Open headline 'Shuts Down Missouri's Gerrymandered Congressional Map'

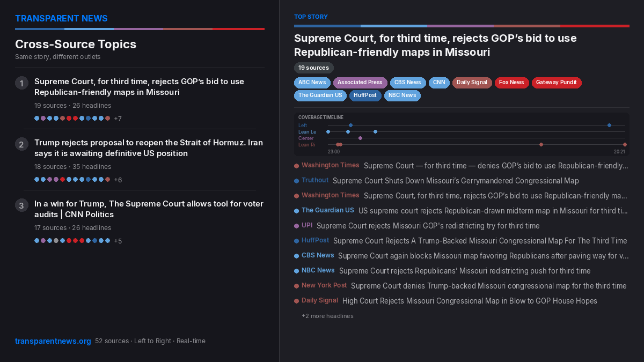[x=456, y=181]
